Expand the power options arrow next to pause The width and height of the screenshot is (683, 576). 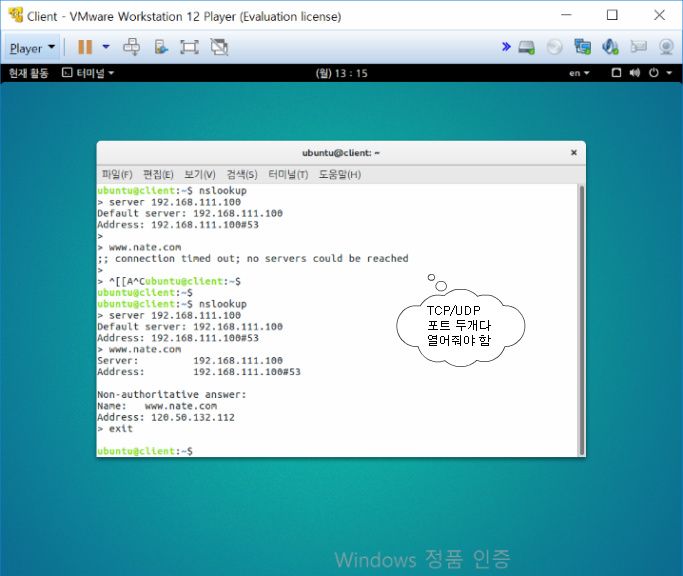[106, 47]
